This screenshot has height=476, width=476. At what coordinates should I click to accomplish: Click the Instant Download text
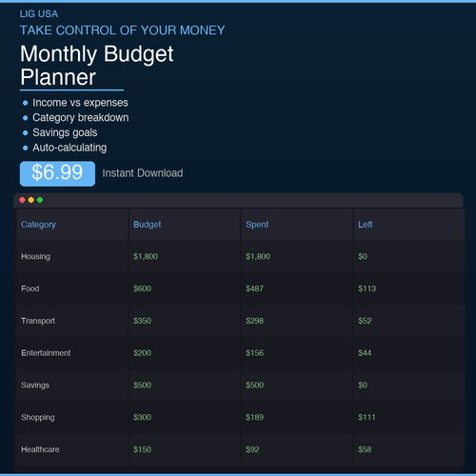[x=143, y=173]
